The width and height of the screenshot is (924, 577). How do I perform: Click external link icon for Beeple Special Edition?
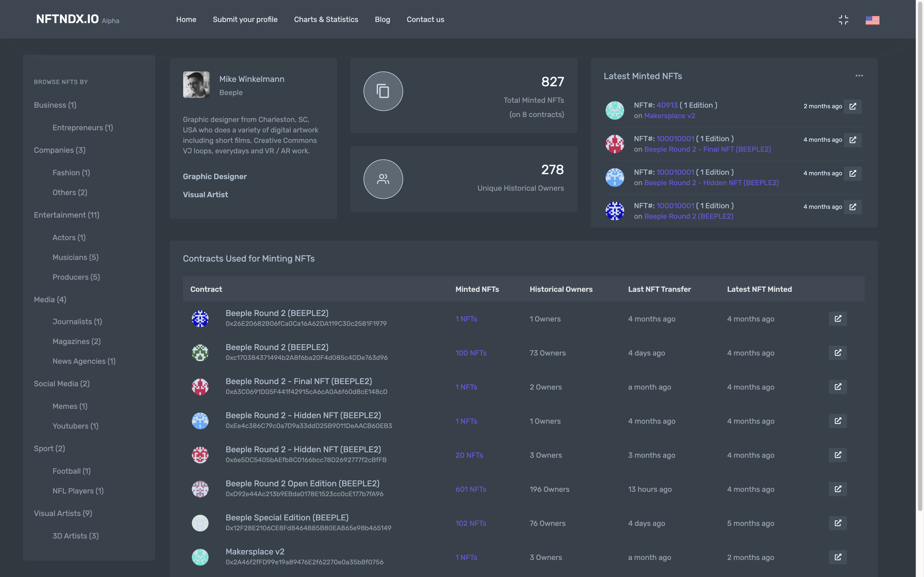coord(838,523)
